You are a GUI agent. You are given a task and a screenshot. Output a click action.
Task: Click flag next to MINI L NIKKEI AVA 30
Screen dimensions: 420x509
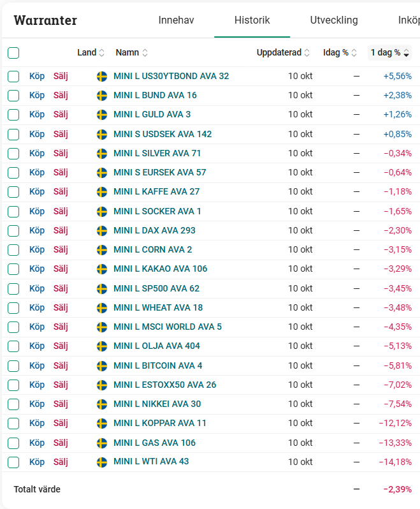[101, 404]
